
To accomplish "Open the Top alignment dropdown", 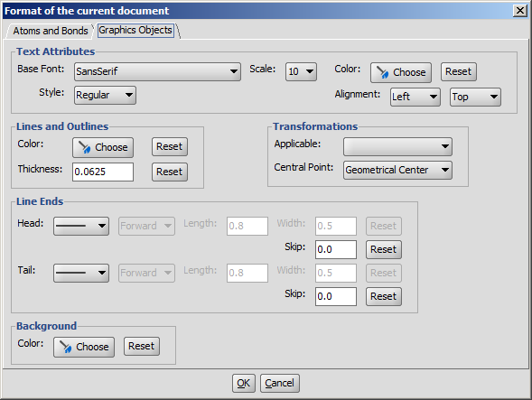I will pyautogui.click(x=475, y=97).
